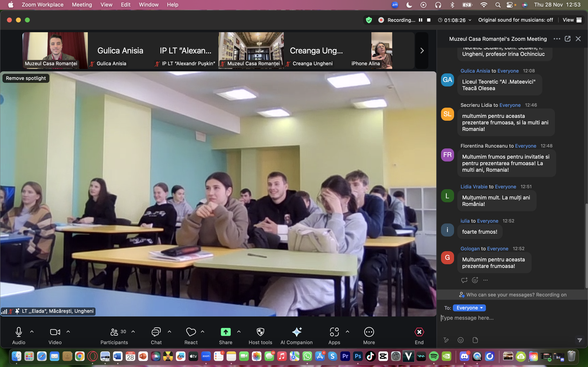Mute microphone with Audio button
The width and height of the screenshot is (588, 367).
tap(19, 332)
